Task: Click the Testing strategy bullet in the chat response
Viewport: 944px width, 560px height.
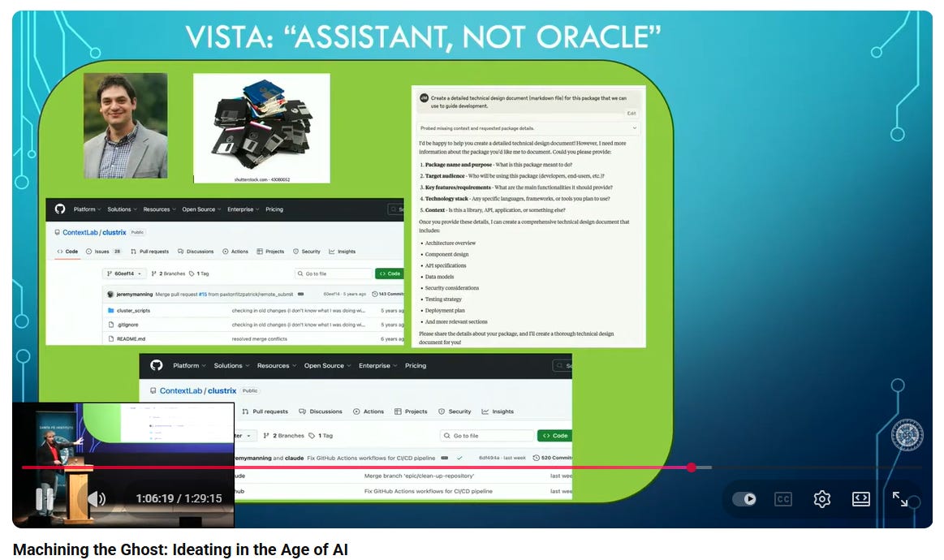Action: (x=444, y=299)
